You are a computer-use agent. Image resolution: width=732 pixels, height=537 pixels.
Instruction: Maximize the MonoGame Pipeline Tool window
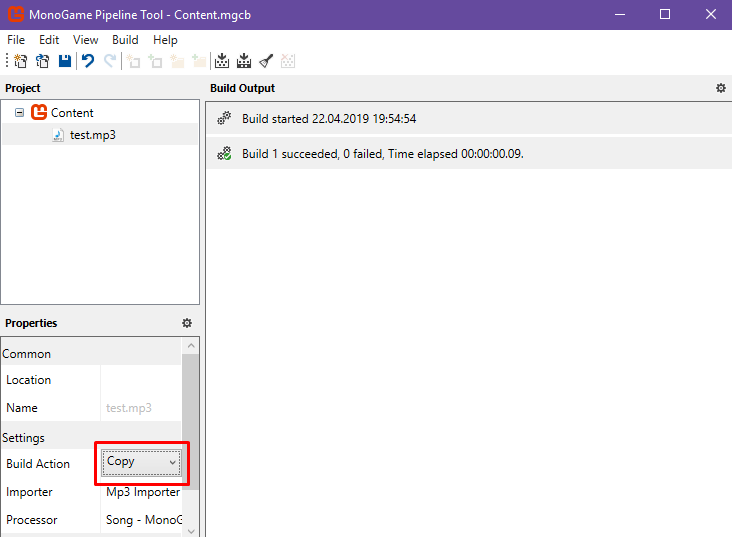(x=665, y=14)
